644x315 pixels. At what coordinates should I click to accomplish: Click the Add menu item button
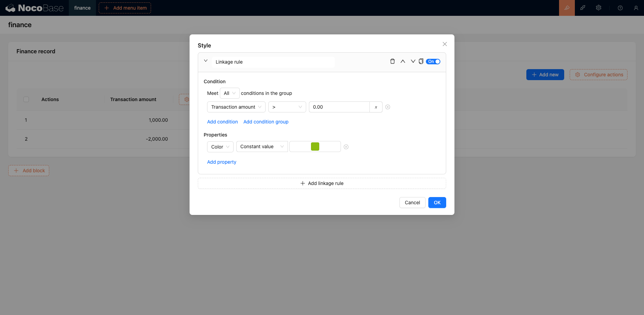125,8
